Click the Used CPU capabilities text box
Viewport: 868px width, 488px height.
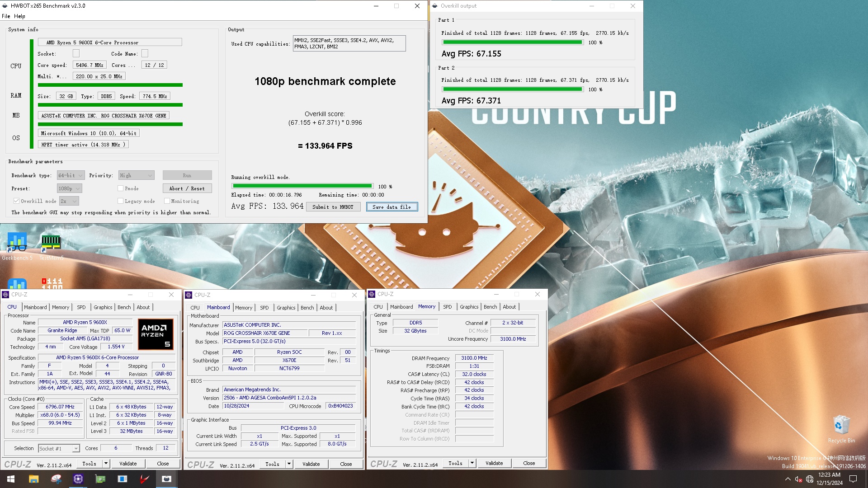[x=349, y=43]
